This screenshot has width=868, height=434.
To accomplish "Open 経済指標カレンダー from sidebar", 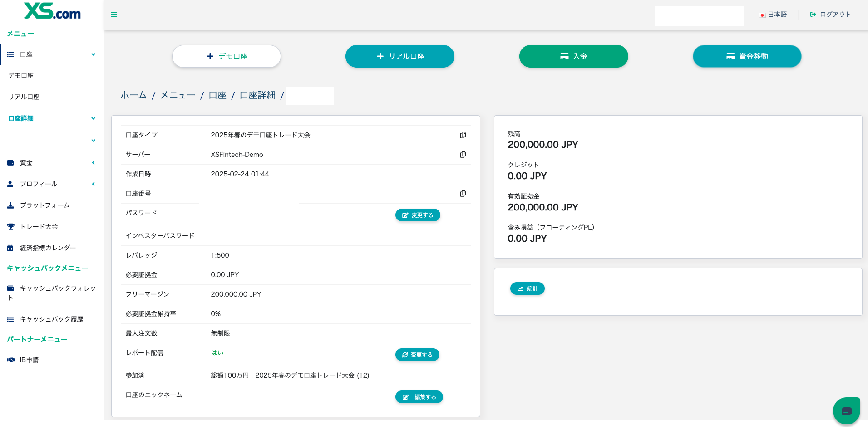I will click(48, 248).
